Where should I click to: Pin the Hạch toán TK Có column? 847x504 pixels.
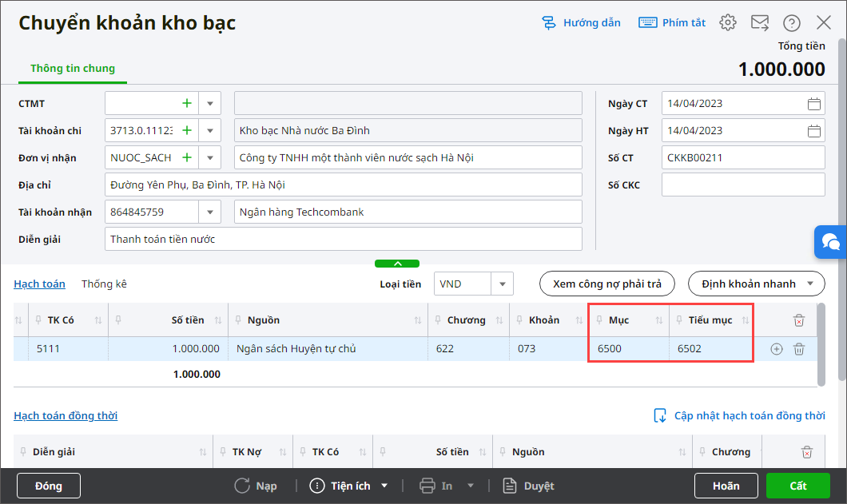(38, 319)
